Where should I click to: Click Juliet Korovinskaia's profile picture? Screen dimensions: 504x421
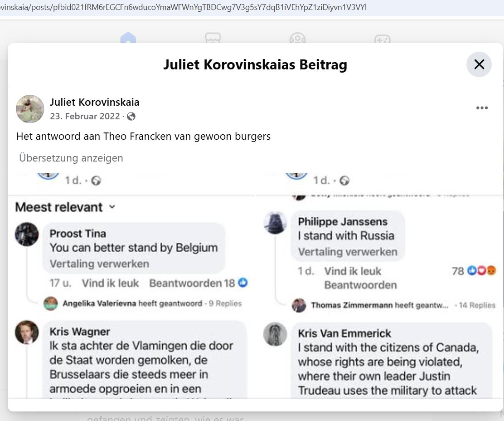(30, 109)
